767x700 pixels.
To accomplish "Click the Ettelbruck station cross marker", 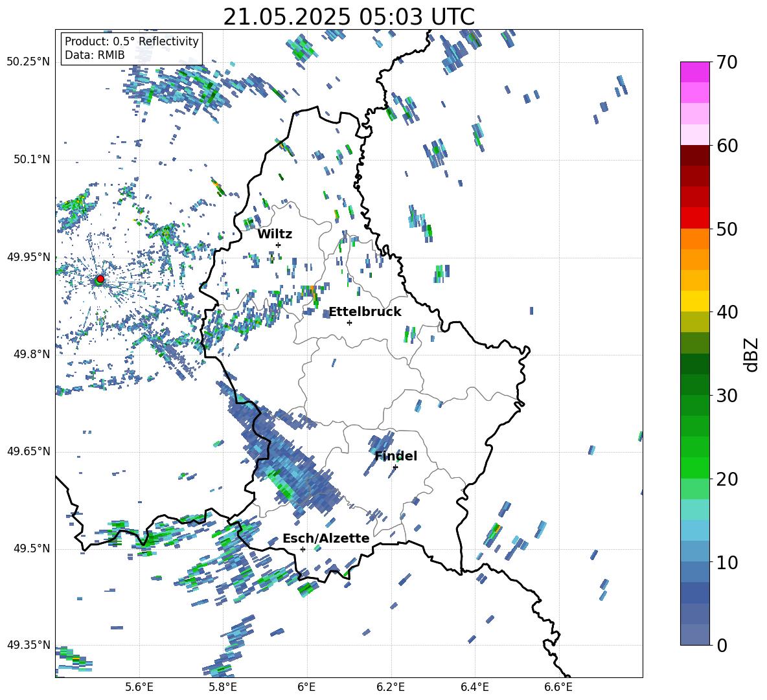I will [x=349, y=322].
